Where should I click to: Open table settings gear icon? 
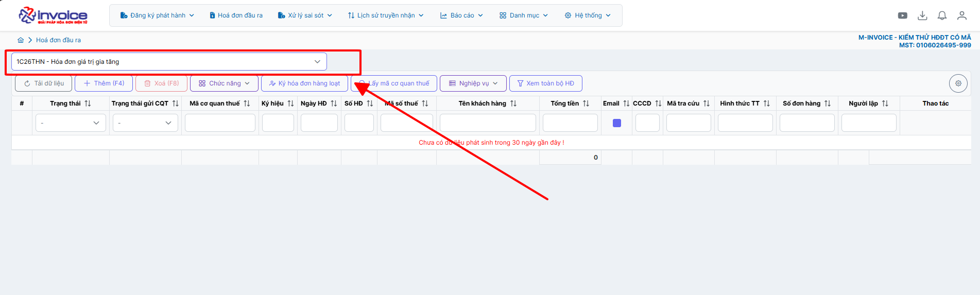click(958, 83)
